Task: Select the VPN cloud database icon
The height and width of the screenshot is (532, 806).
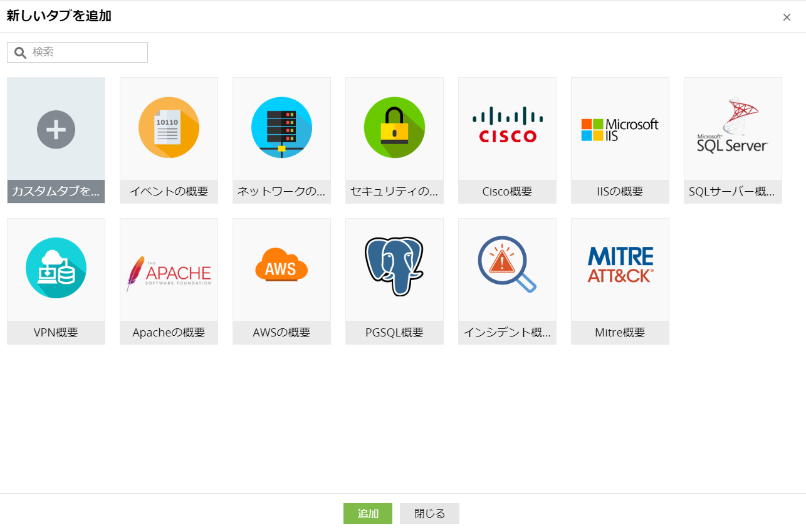Action: click(56, 269)
